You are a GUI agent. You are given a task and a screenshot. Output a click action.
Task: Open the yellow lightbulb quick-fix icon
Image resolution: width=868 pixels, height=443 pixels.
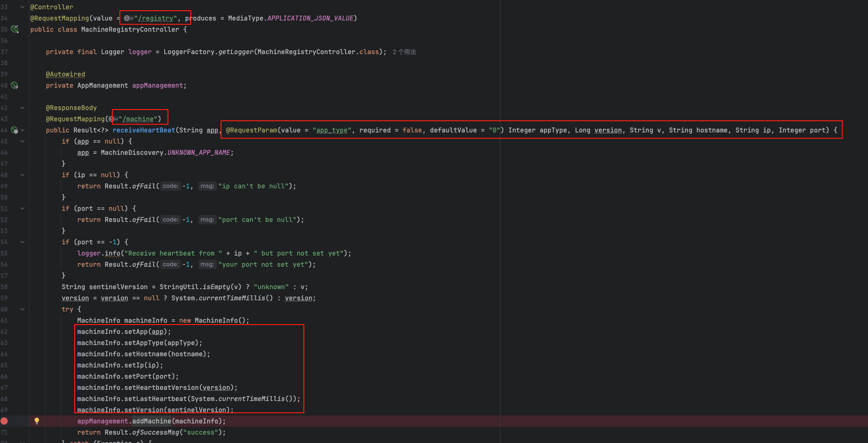(x=37, y=421)
